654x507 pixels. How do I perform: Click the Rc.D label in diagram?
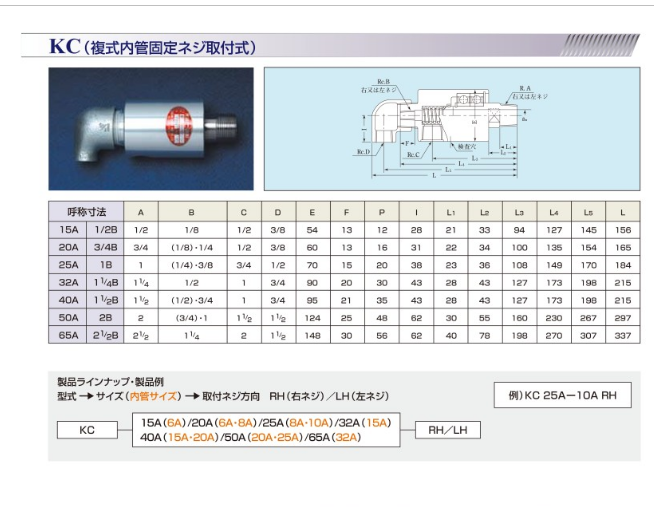tap(363, 152)
